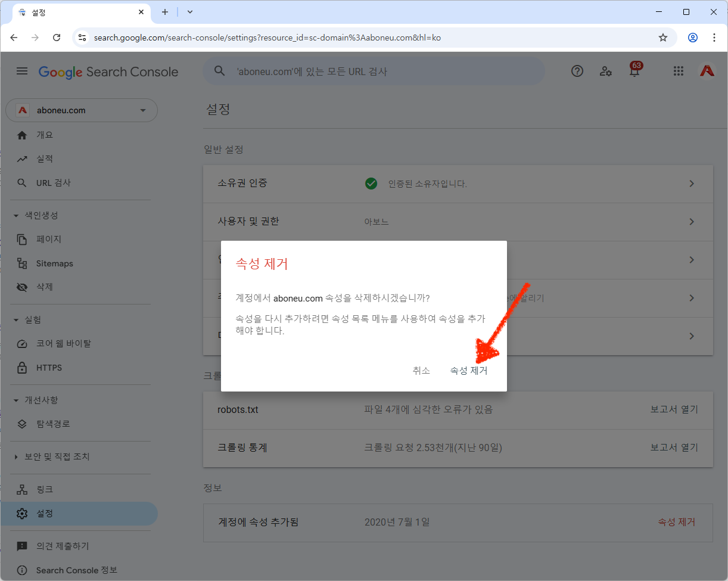Open the account avatar in Search Console
The image size is (728, 581).
[707, 72]
